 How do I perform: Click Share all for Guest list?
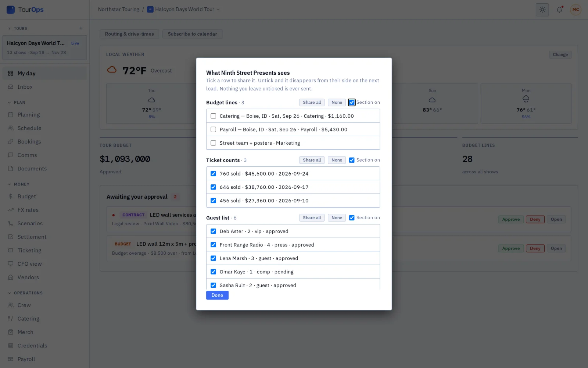coord(312,218)
